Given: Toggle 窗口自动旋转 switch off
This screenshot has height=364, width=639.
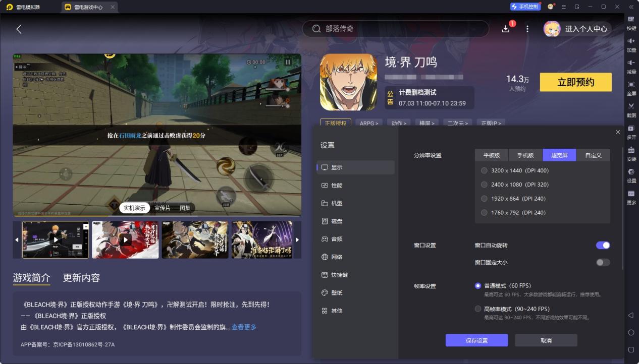Looking at the screenshot, I should coord(603,245).
